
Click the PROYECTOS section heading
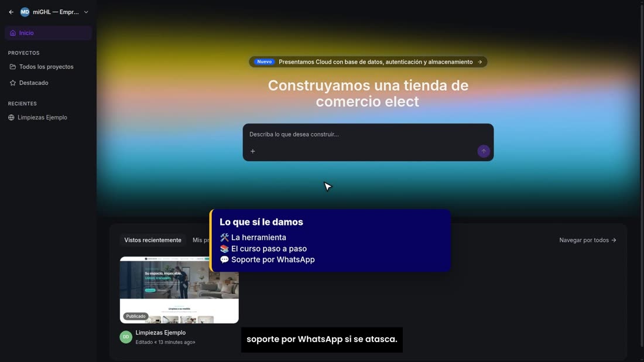pos(24,53)
